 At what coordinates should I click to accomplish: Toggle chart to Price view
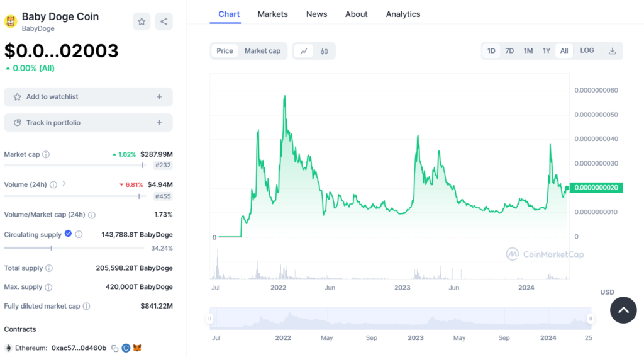pyautogui.click(x=225, y=51)
